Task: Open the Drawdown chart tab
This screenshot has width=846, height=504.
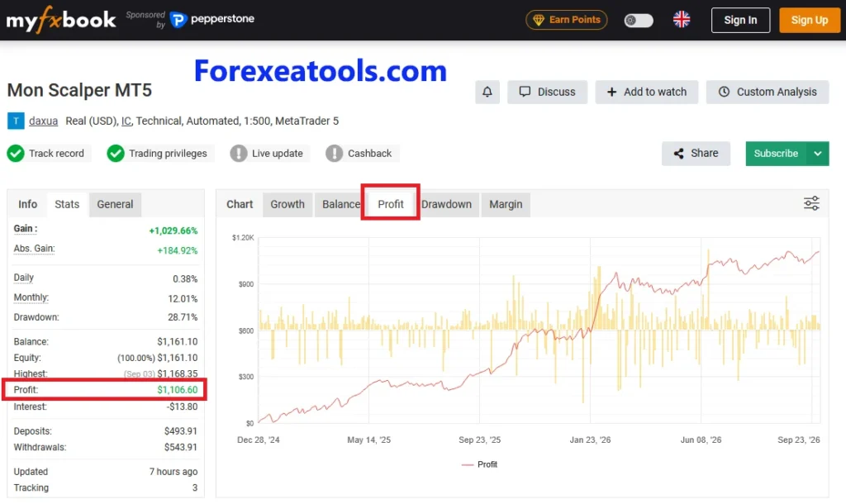Action: pyautogui.click(x=446, y=204)
